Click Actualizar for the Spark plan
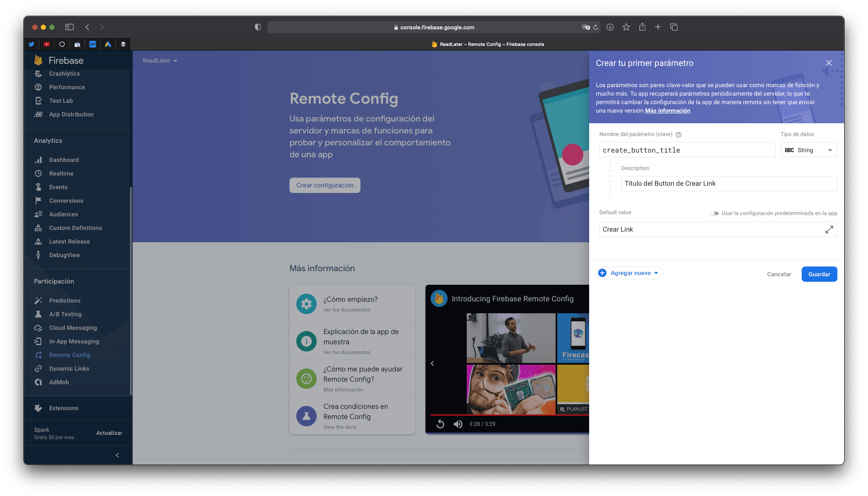This screenshot has height=496, width=868. 109,433
